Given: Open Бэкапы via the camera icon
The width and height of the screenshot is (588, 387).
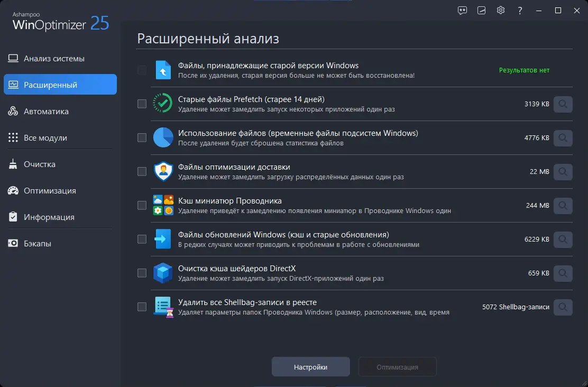Looking at the screenshot, I should 14,243.
